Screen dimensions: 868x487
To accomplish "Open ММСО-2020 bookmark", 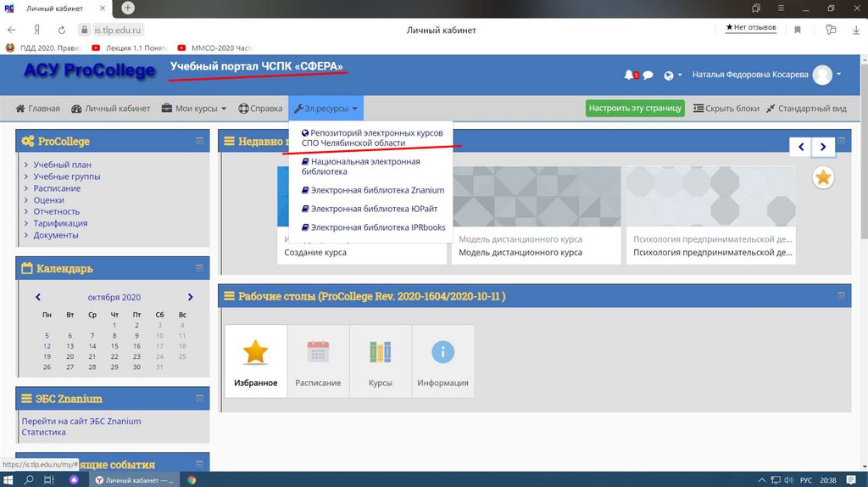I will coord(214,48).
